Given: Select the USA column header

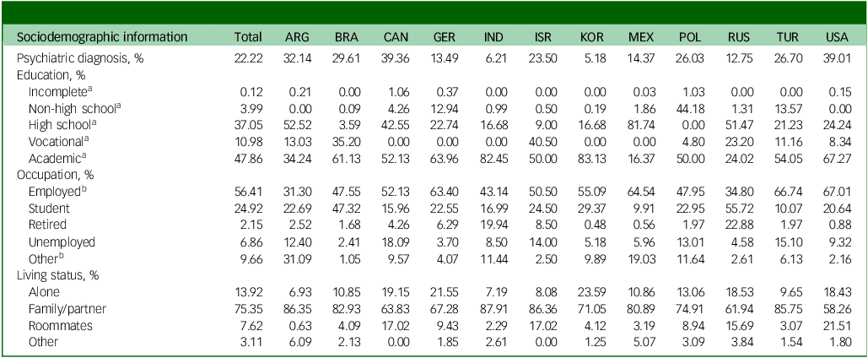Looking at the screenshot, I should click(837, 37).
